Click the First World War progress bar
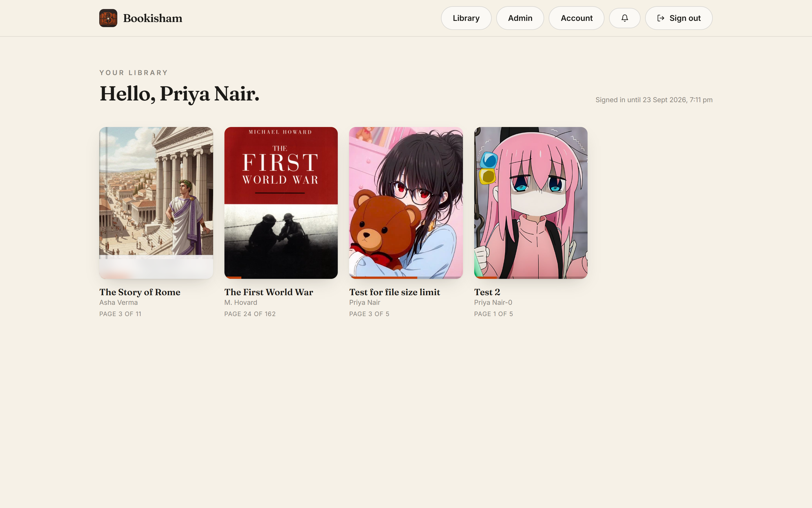This screenshot has width=812, height=508. coord(281,277)
